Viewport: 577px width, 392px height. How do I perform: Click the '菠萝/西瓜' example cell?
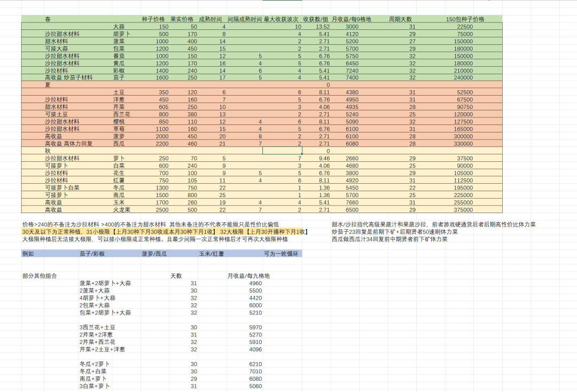pyautogui.click(x=154, y=254)
